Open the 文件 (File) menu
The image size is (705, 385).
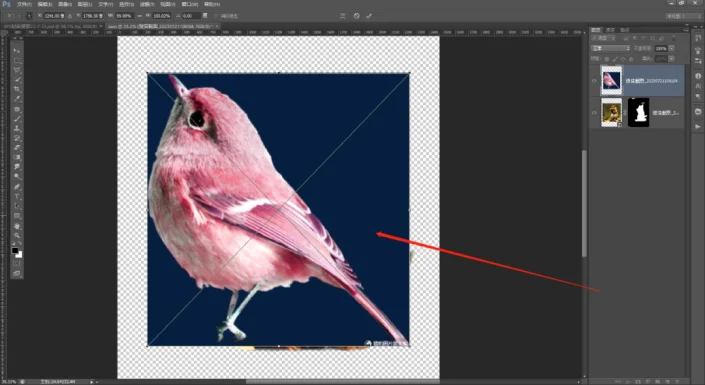tap(24, 4)
